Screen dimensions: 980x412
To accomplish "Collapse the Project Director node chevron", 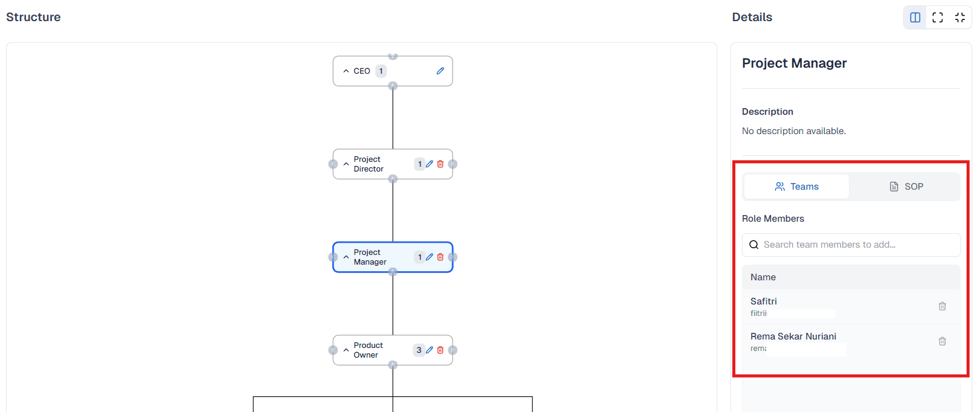I will pyautogui.click(x=346, y=164).
